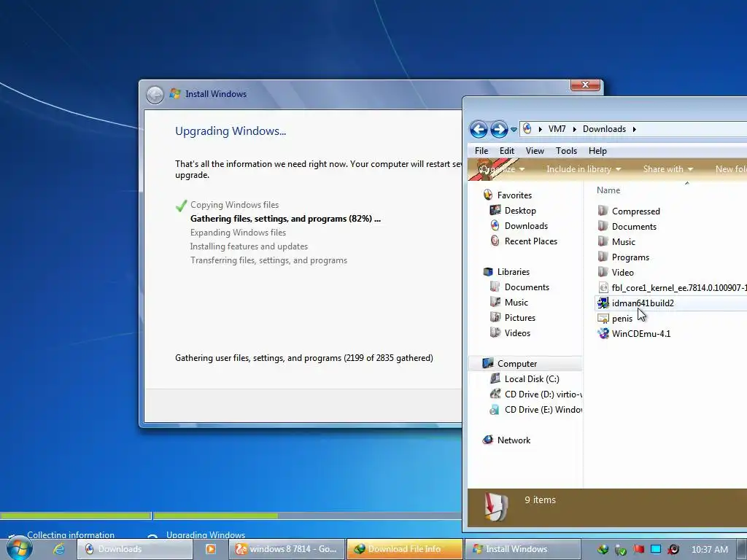Go back in the Downloads explorer window
Image resolution: width=747 pixels, height=560 pixels.
pyautogui.click(x=479, y=129)
